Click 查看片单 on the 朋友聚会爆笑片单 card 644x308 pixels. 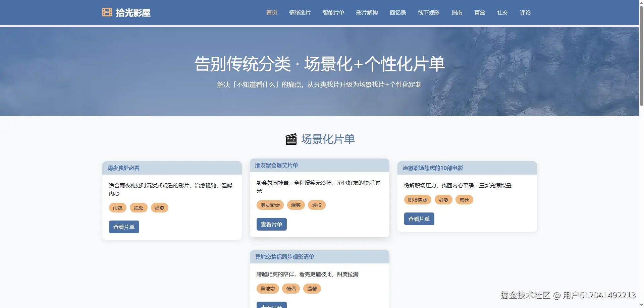pos(271,224)
